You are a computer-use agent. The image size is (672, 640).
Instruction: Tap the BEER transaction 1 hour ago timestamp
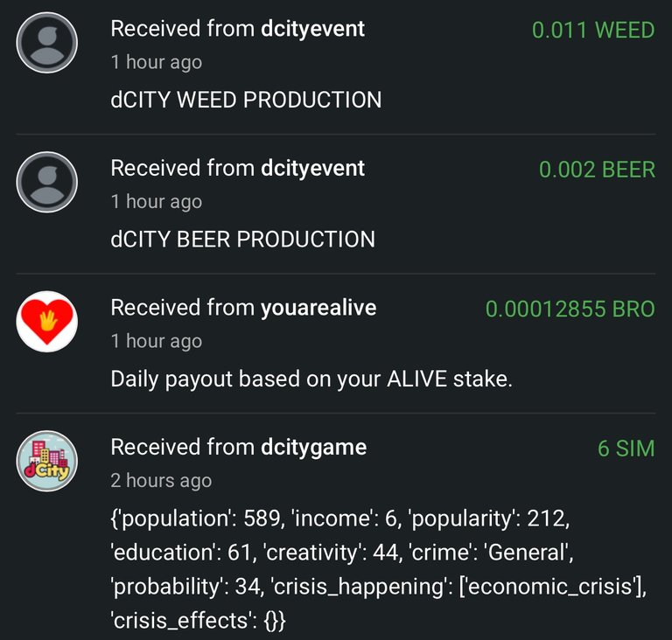(x=157, y=202)
